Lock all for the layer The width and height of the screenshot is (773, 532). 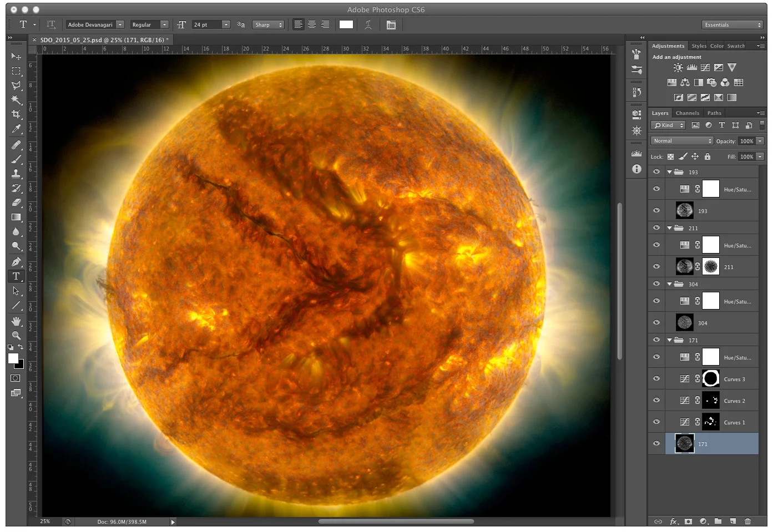point(708,156)
